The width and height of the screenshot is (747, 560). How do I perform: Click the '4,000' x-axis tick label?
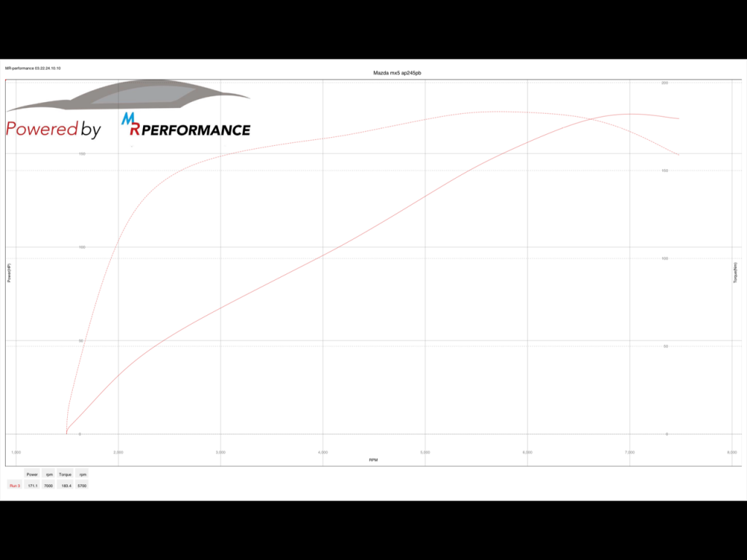[x=323, y=452]
